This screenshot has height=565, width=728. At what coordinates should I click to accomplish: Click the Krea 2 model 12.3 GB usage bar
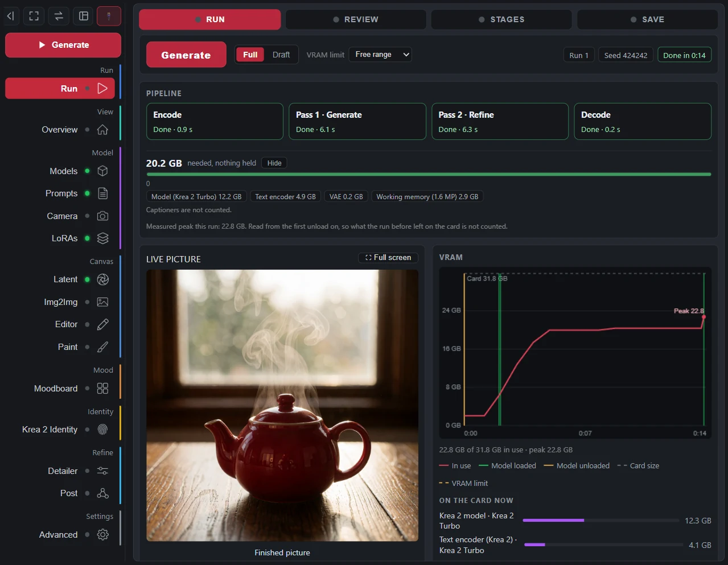601,521
